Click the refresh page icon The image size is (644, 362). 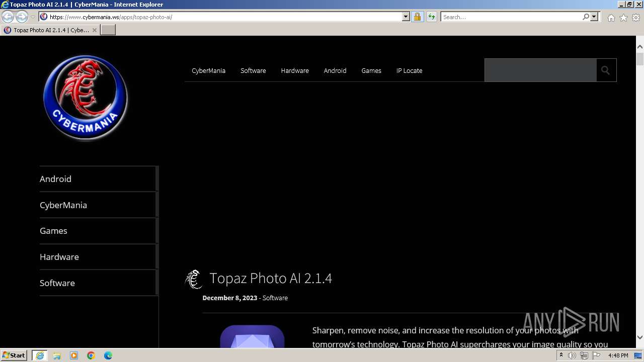pyautogui.click(x=431, y=17)
